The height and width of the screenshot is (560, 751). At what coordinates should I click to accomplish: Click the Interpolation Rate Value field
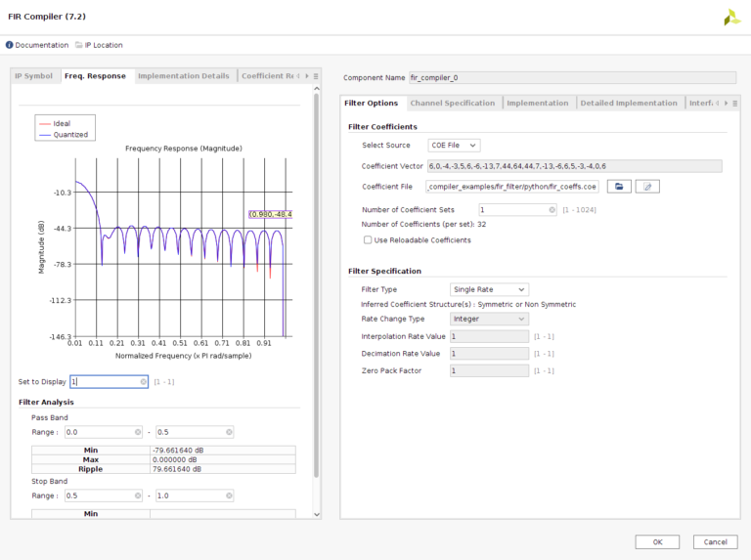point(489,336)
